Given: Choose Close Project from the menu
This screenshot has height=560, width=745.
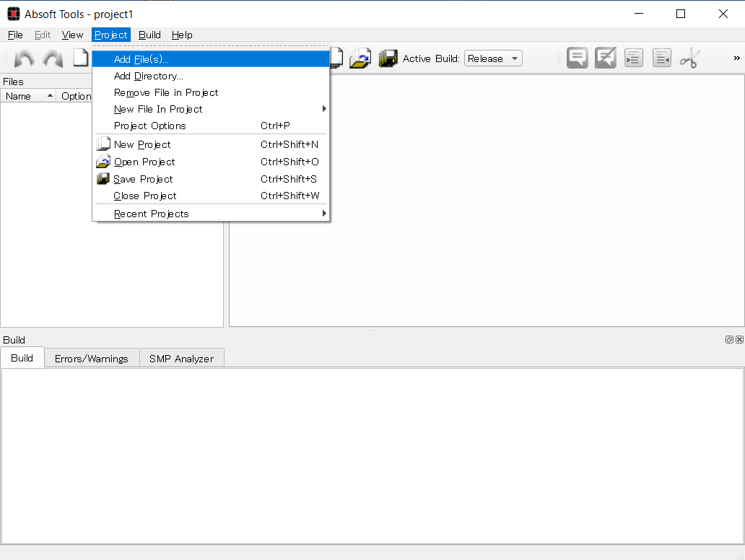Looking at the screenshot, I should coord(211,196).
